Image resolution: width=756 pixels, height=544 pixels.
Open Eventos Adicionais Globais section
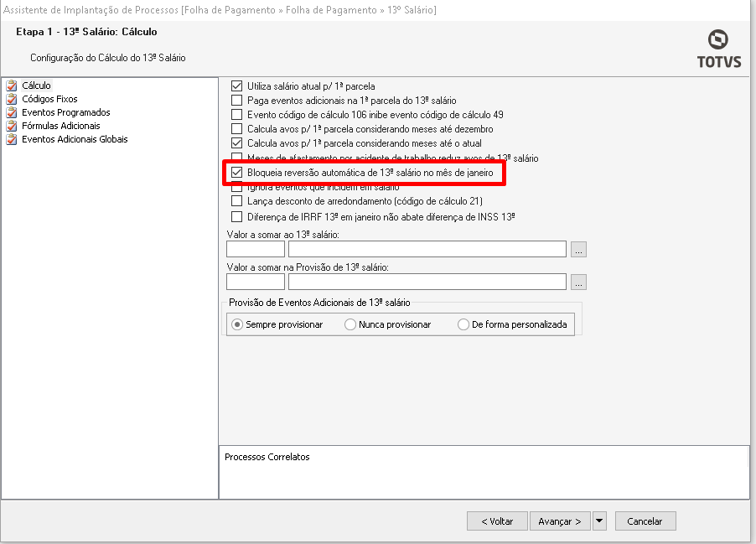point(75,139)
